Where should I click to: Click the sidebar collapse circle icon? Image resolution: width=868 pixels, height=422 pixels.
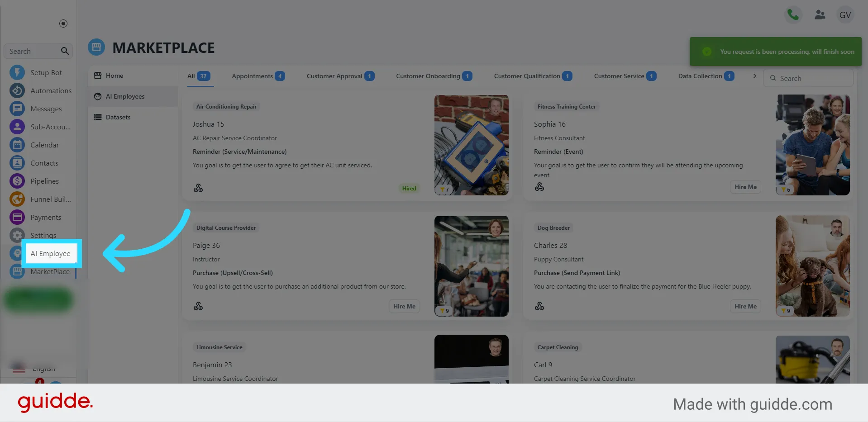(63, 24)
